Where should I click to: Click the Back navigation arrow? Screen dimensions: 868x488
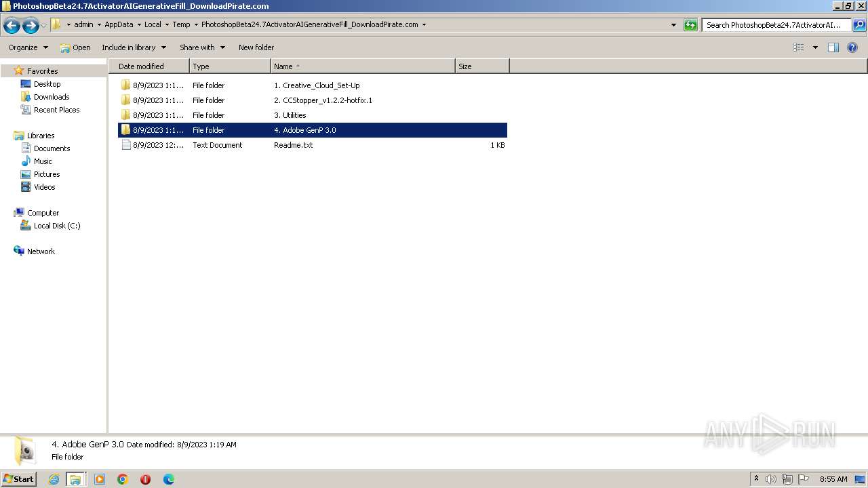point(12,26)
